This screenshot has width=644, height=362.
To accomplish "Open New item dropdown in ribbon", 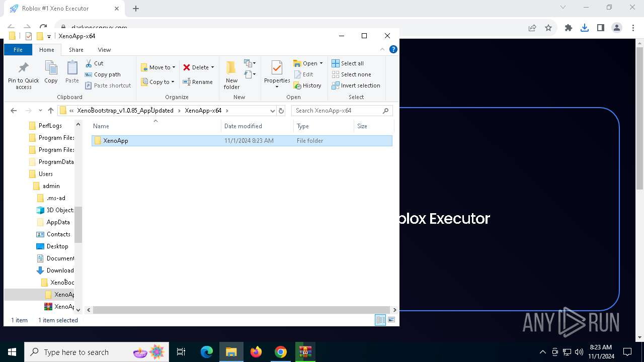I will pos(250,63).
